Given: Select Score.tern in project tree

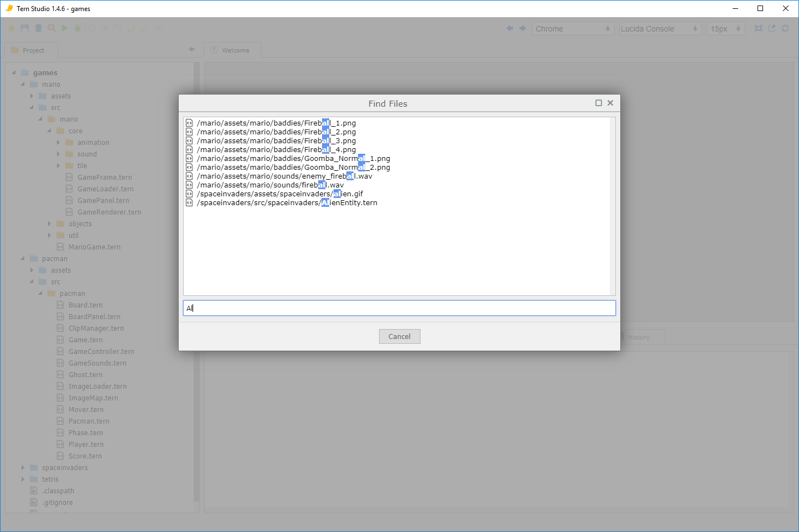Looking at the screenshot, I should [85, 456].
